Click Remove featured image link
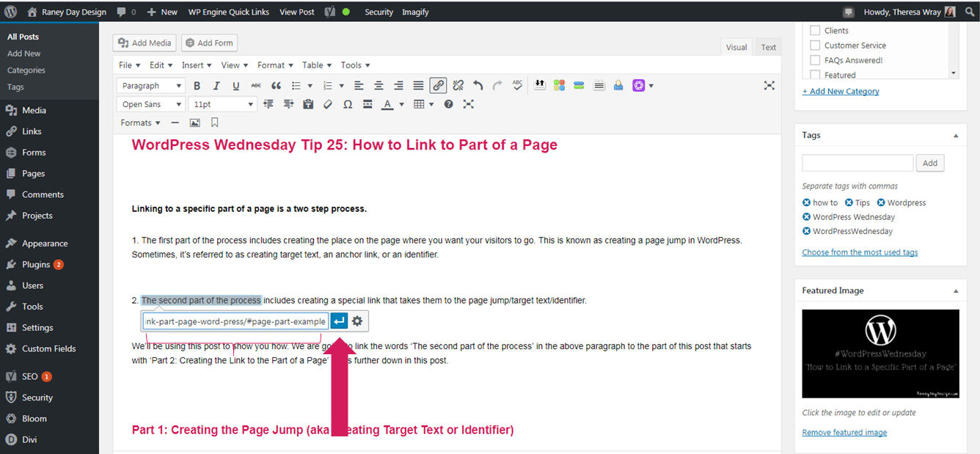This screenshot has height=454, width=980. tap(844, 433)
